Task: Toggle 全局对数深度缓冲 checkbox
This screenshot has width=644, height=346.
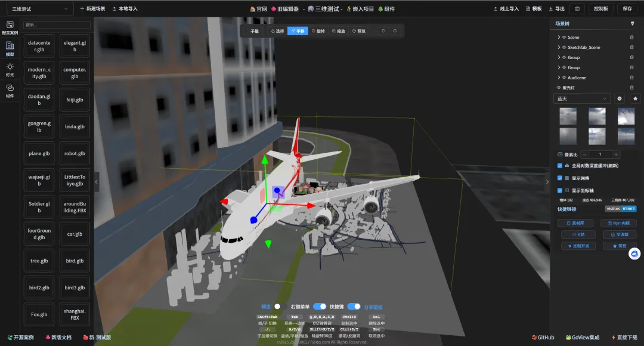Action: click(559, 166)
